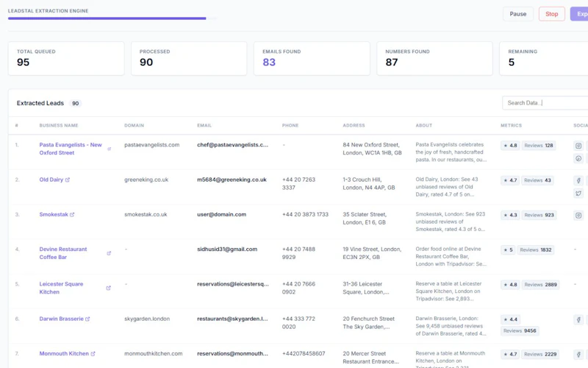Open the Smokestak business link
This screenshot has height=368, width=588.
tap(54, 214)
